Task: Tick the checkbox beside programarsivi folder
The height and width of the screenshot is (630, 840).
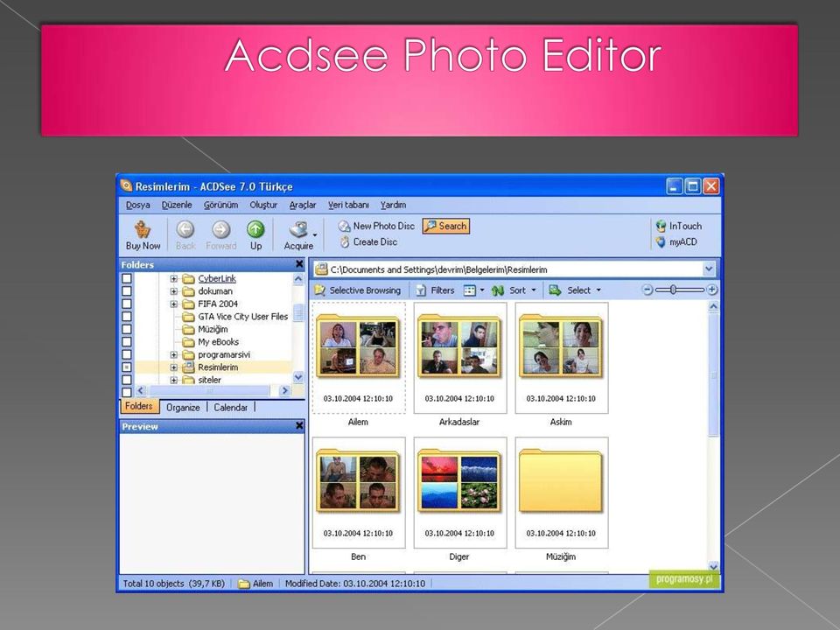Action: coord(126,354)
